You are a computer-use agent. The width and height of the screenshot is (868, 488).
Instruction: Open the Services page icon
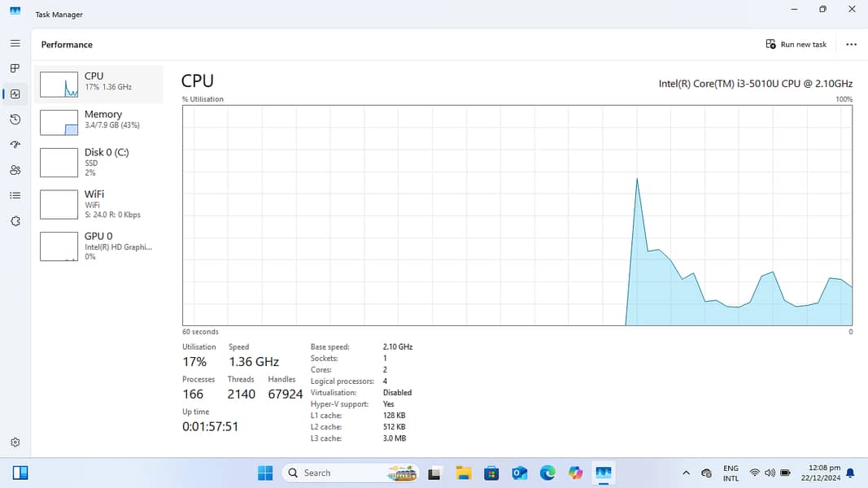tap(15, 221)
